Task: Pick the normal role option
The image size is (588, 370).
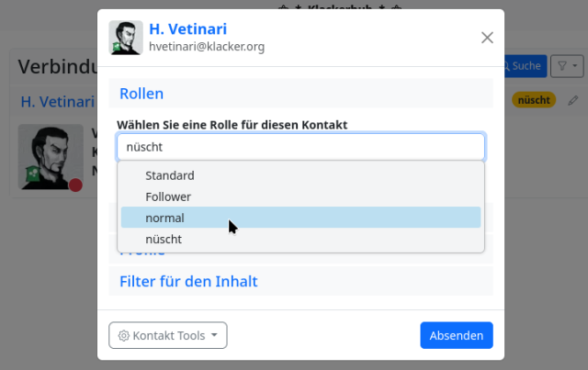Action: 164,218
